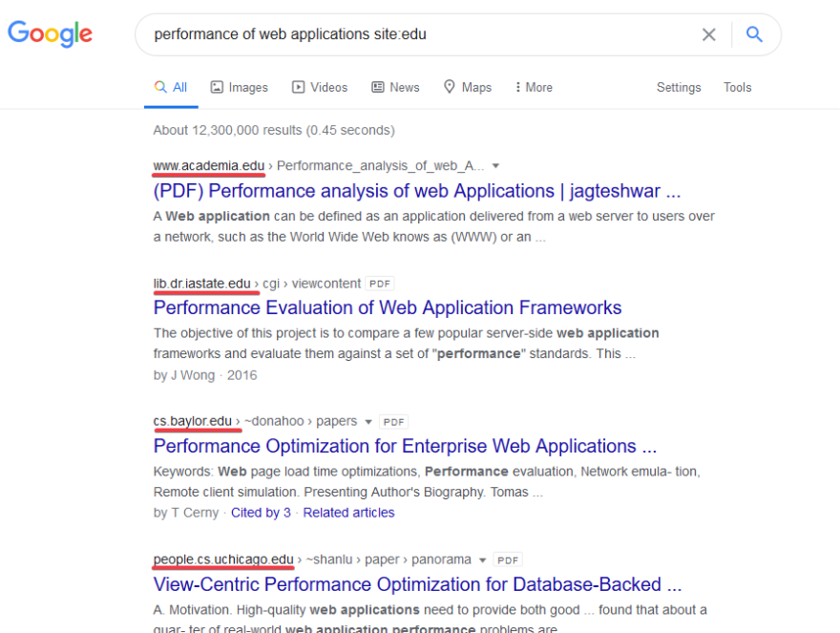
Task: Switch to the Images tab
Action: [x=239, y=87]
